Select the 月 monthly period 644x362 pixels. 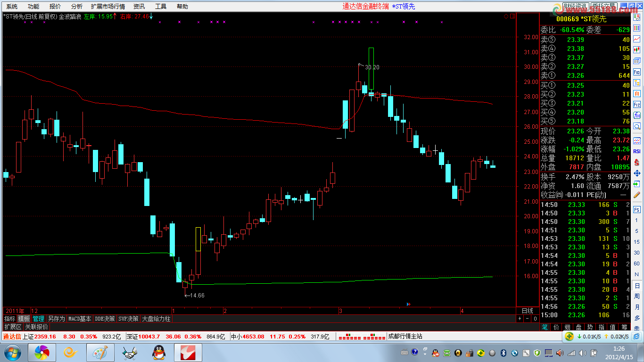637,307
